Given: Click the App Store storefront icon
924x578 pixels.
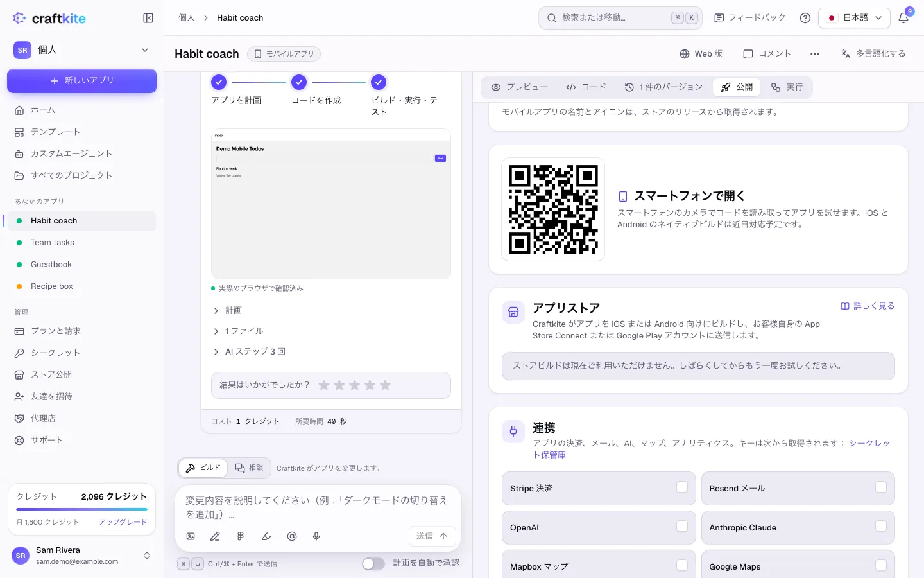Looking at the screenshot, I should tap(513, 312).
